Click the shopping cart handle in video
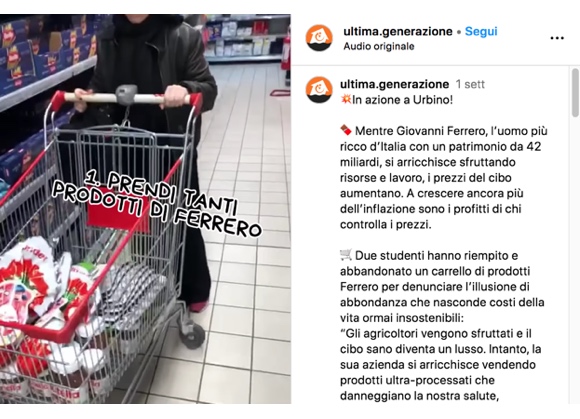The height and width of the screenshot is (419, 580). pos(127,98)
